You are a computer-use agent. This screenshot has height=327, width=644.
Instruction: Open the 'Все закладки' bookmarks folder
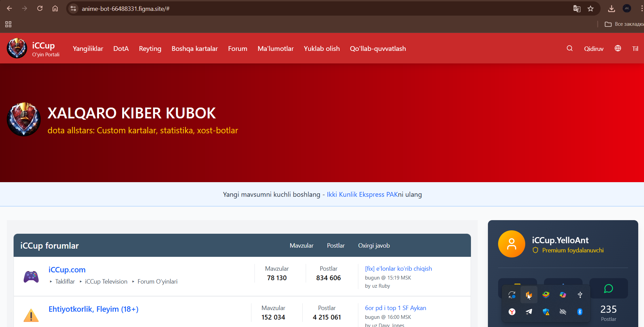(x=624, y=24)
